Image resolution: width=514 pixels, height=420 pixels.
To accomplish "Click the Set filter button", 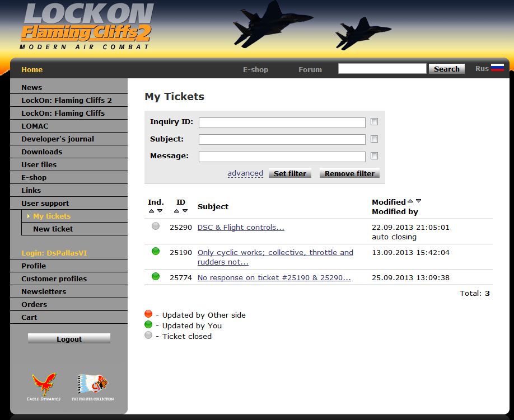I will coord(290,173).
